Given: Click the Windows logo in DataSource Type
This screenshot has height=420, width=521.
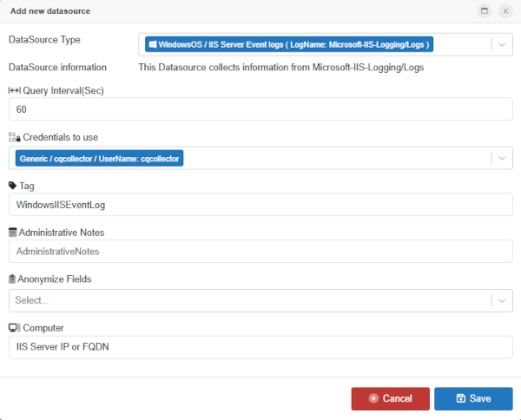Looking at the screenshot, I should pyautogui.click(x=151, y=44).
